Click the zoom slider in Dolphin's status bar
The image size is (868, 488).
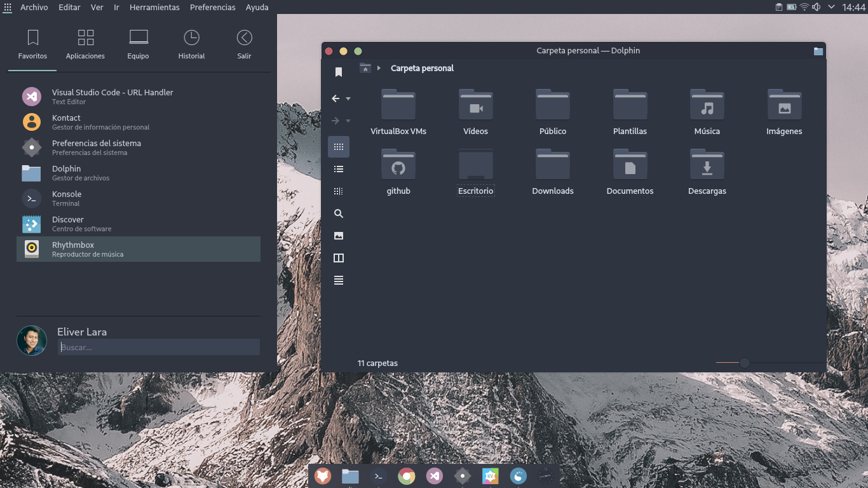click(744, 363)
